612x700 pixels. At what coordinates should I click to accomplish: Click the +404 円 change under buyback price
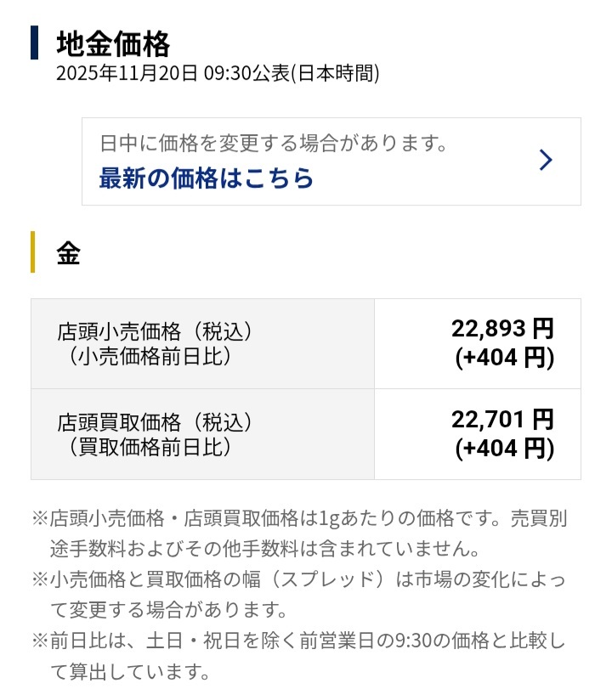click(505, 448)
